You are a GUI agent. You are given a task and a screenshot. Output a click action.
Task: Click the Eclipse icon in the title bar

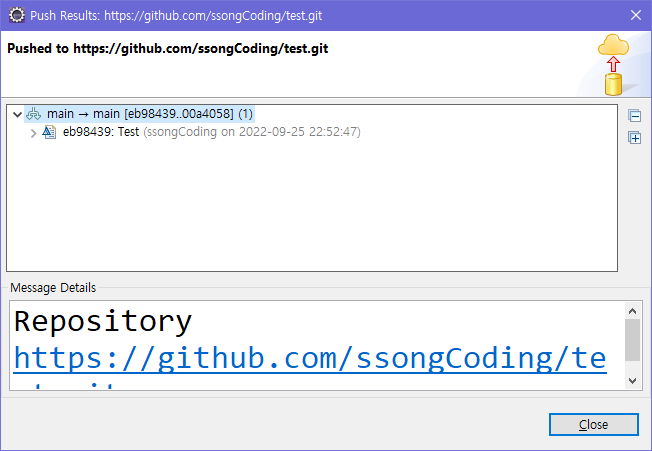[x=17, y=15]
